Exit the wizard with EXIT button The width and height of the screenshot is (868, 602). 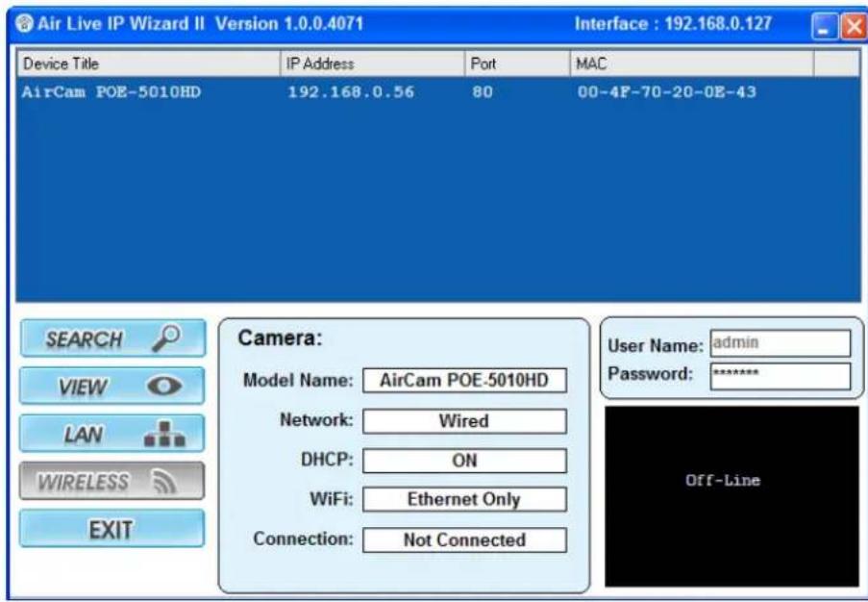pyautogui.click(x=112, y=528)
